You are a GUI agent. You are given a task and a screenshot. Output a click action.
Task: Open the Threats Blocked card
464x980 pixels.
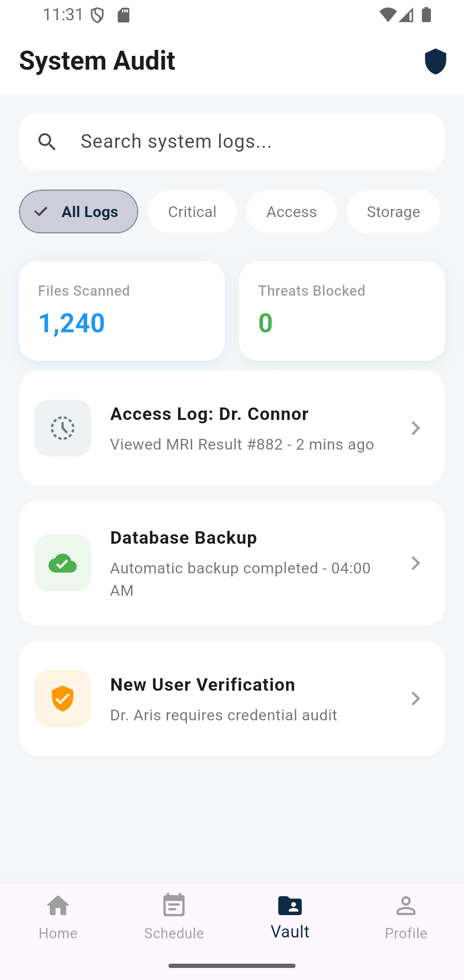pyautogui.click(x=342, y=311)
